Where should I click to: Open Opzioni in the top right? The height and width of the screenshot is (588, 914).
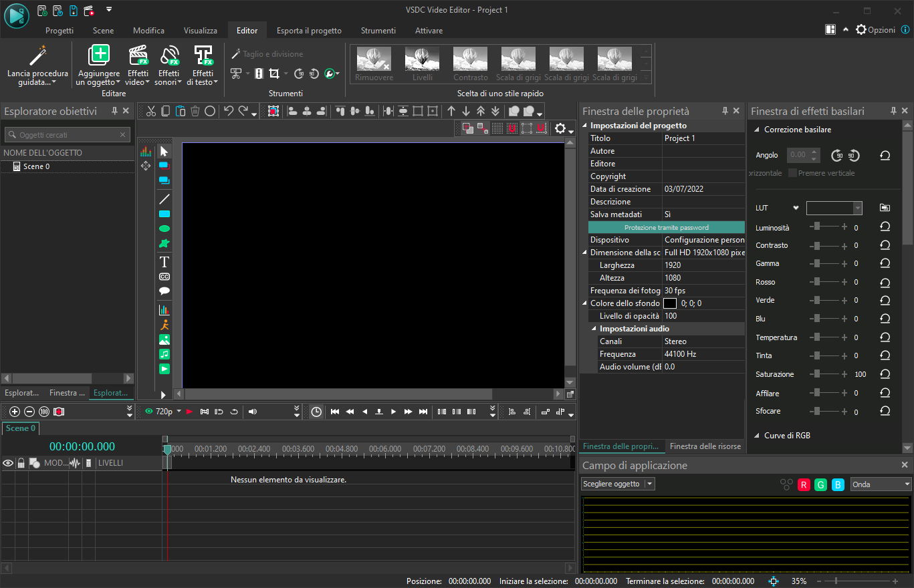click(x=875, y=30)
